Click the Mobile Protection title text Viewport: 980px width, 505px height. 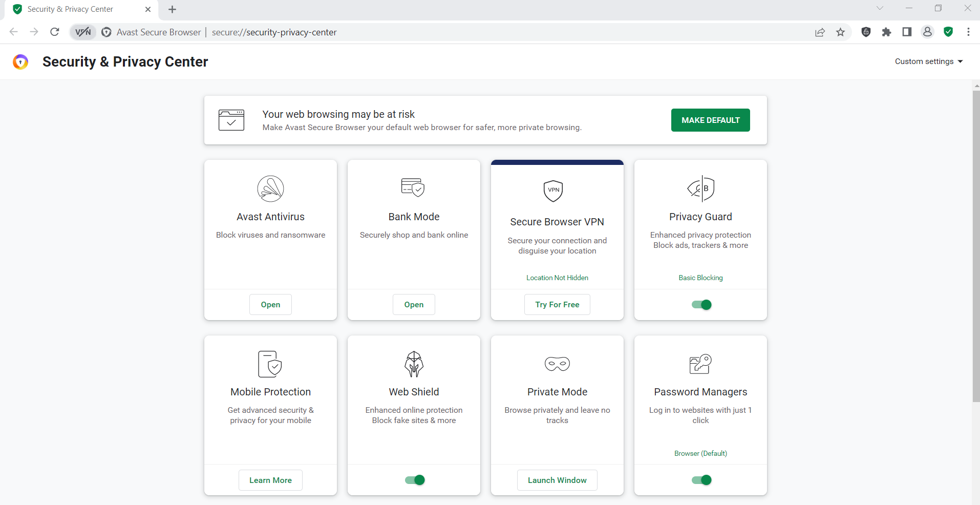(270, 392)
